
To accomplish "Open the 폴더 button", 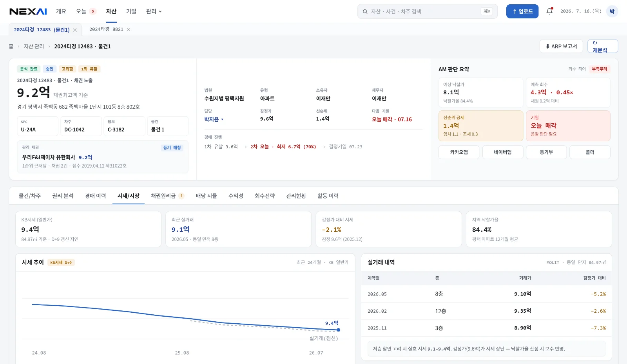I will [590, 152].
